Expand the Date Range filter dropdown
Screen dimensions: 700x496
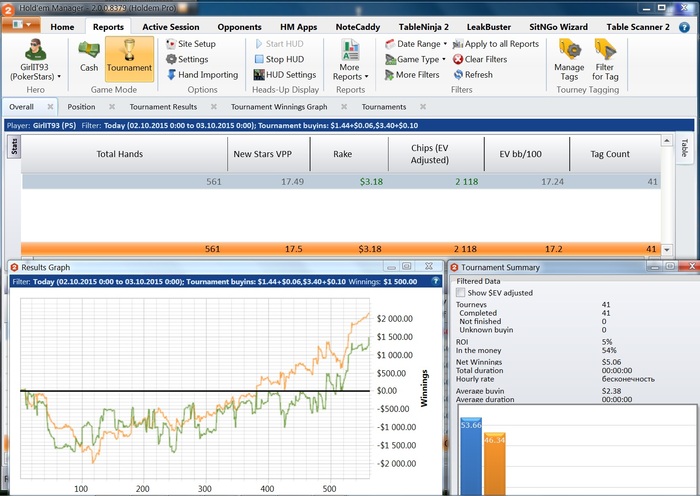(x=416, y=44)
